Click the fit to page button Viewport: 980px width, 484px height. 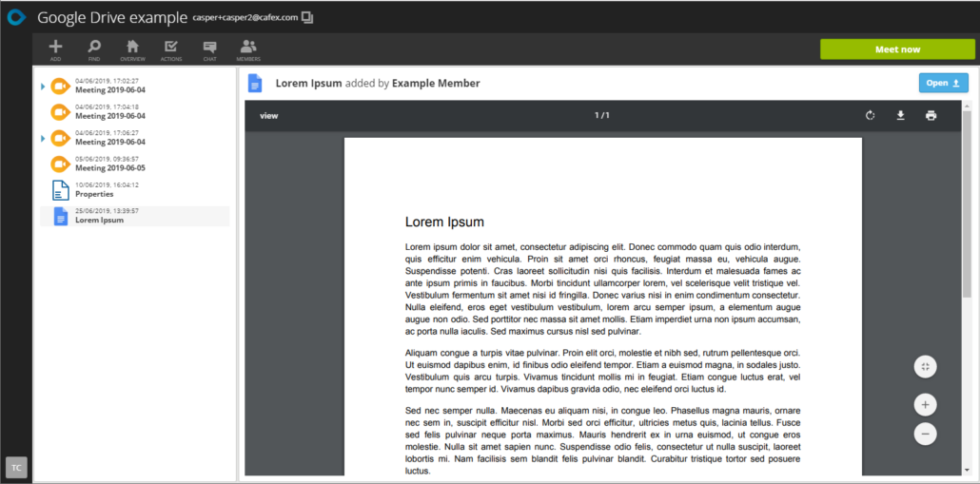pos(925,367)
